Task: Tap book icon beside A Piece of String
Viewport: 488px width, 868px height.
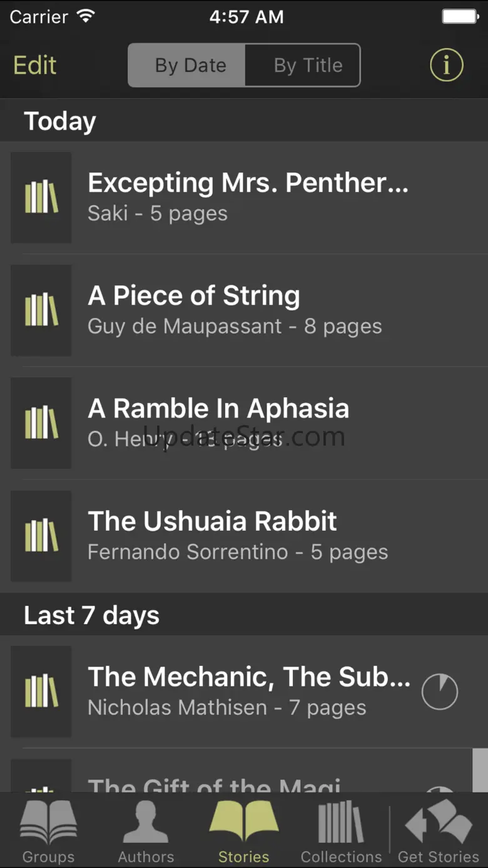Action: click(x=41, y=310)
